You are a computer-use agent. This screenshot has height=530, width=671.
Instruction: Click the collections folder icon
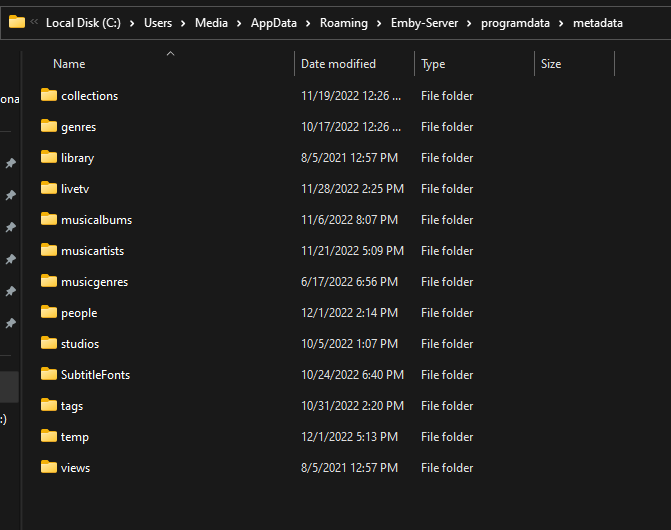tap(49, 96)
